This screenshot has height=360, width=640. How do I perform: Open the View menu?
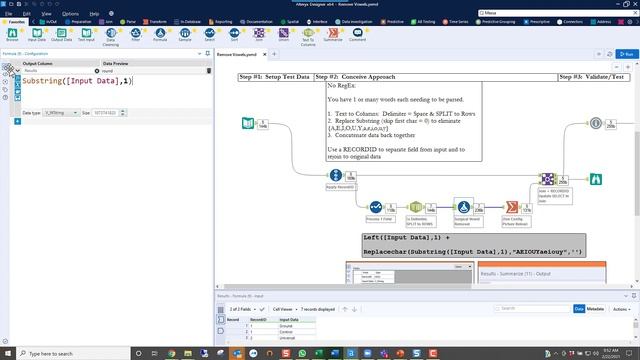[x=46, y=13]
